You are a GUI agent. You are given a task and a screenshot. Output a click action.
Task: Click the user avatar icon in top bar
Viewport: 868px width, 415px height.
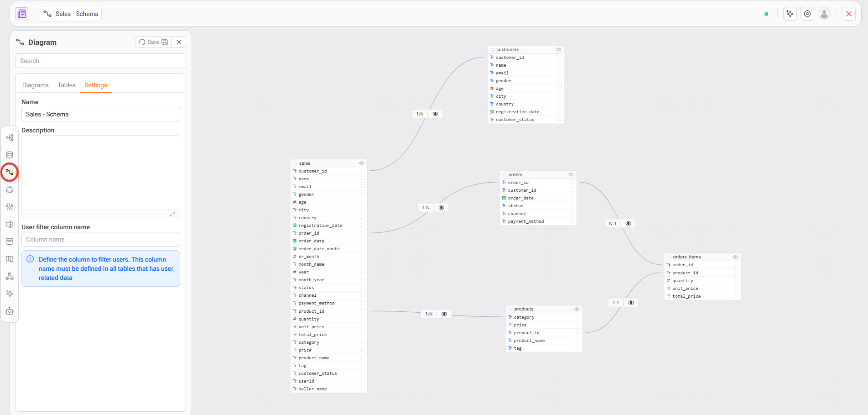point(824,14)
